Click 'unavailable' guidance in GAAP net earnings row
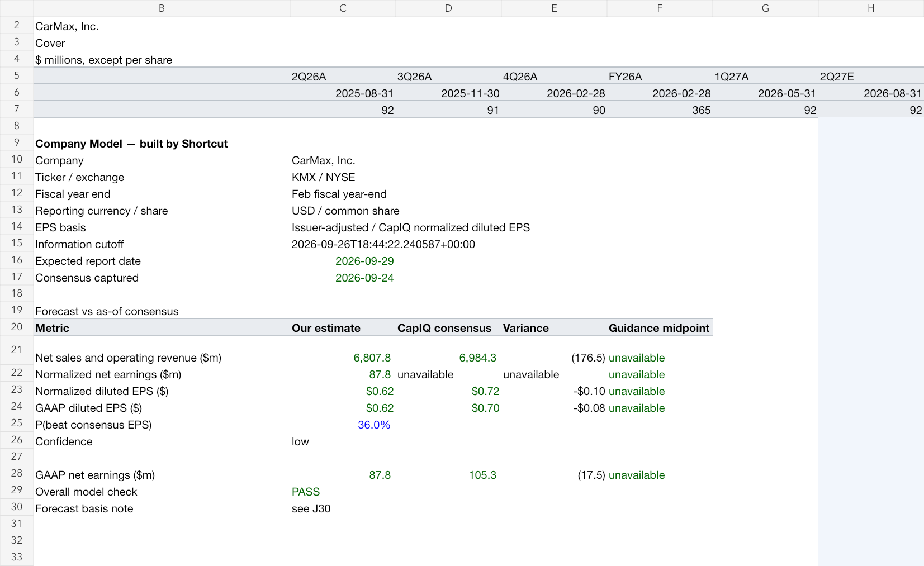 tap(660, 475)
